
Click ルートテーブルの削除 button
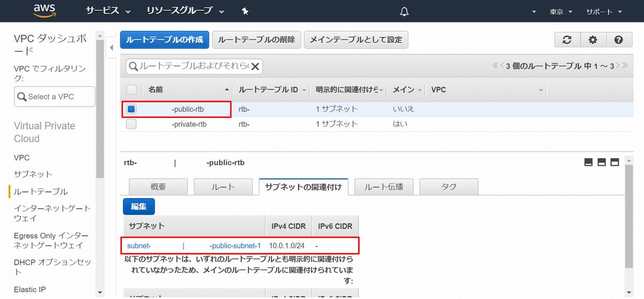click(257, 40)
